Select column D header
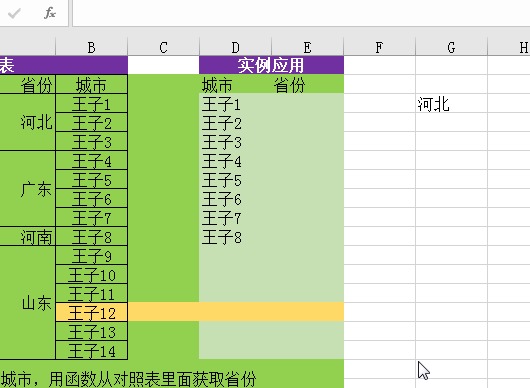The height and width of the screenshot is (388, 530). (x=236, y=47)
